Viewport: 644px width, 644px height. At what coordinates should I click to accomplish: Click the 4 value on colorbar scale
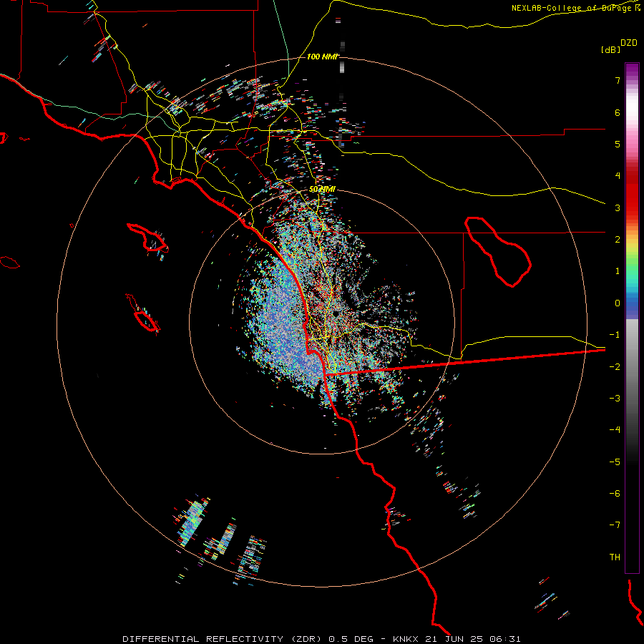point(618,176)
